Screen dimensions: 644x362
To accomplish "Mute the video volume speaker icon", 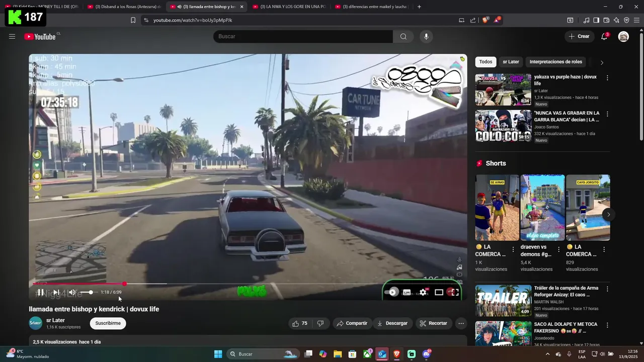I will coord(72,292).
